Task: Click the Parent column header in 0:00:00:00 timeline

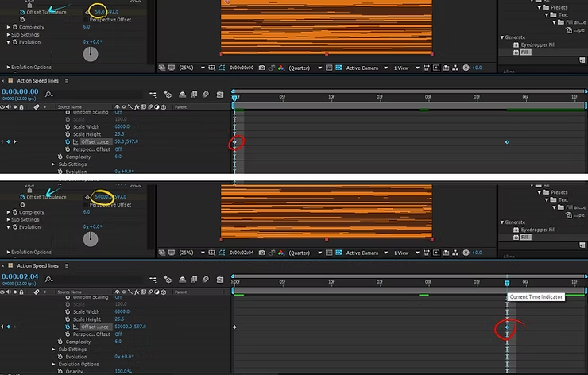Action: [x=180, y=107]
